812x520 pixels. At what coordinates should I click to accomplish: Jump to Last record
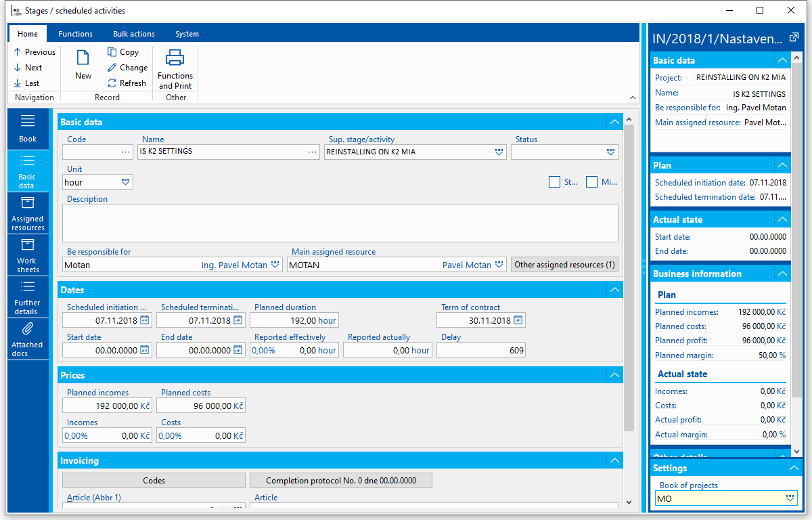click(x=26, y=83)
